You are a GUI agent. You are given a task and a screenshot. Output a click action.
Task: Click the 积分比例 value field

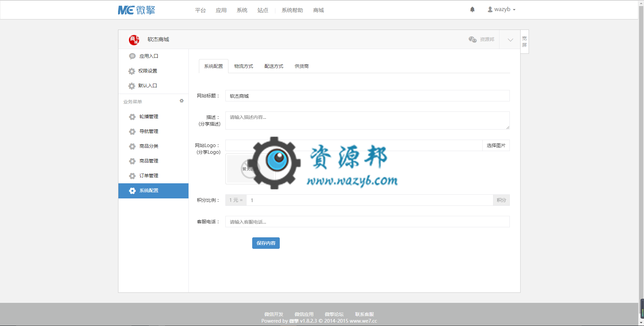[x=370, y=200]
